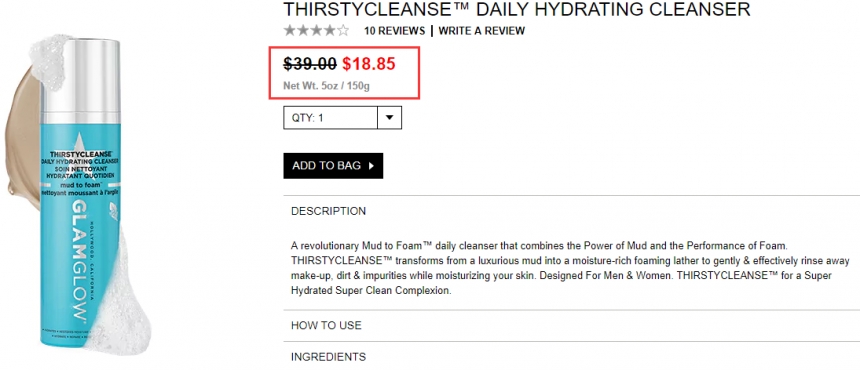Select the DESCRIPTION section header
This screenshot has height=370, width=860.
click(x=572, y=211)
